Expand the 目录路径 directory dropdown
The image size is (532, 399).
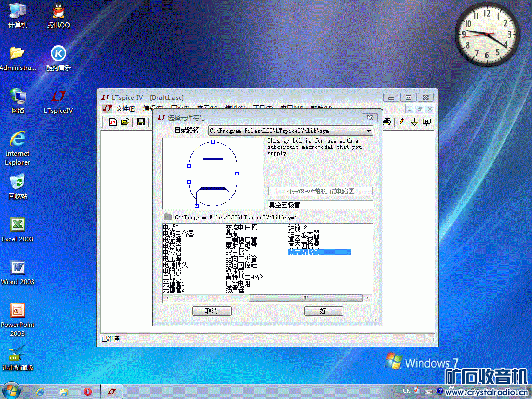[x=368, y=131]
